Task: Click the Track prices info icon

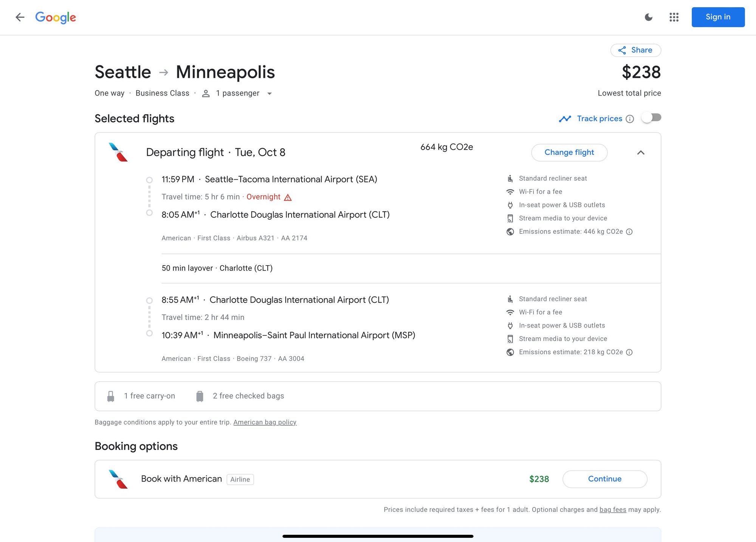Action: coord(630,119)
